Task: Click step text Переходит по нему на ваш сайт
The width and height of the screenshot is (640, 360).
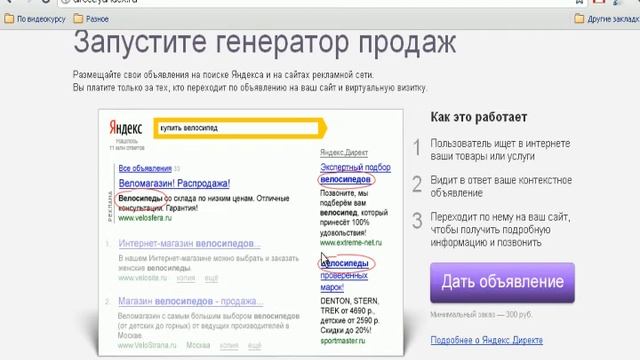Action: coord(500,229)
